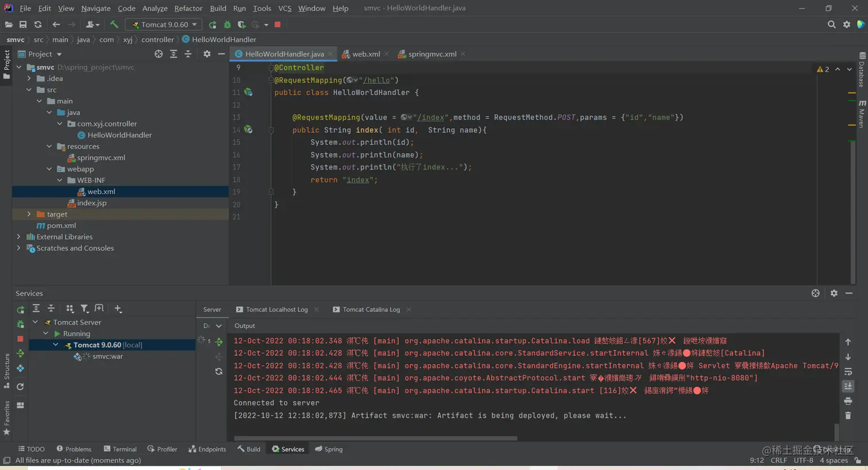Switch to the springmvc.xml editor tab

pos(432,54)
